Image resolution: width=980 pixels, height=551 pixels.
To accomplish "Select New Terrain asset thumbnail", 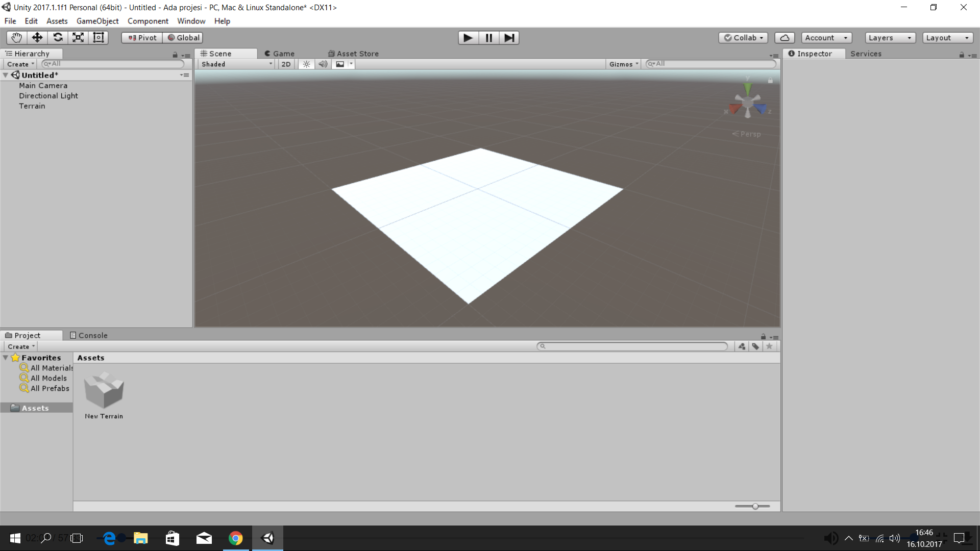I will coord(104,391).
